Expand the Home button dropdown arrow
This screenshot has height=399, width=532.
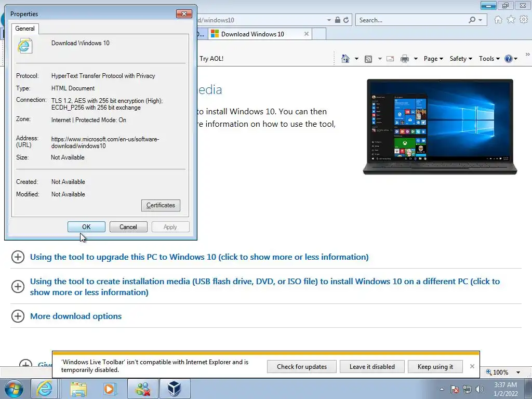pos(356,59)
